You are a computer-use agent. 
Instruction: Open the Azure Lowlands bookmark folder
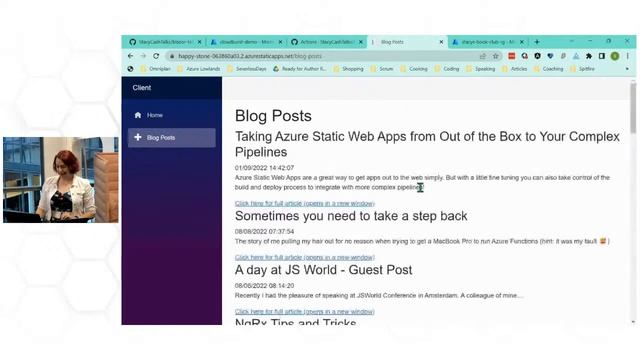199,69
